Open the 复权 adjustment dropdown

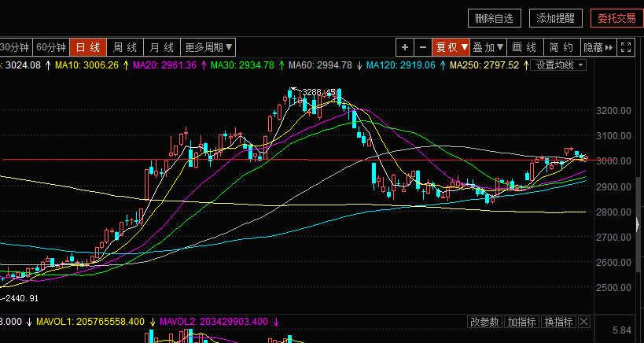[452, 47]
